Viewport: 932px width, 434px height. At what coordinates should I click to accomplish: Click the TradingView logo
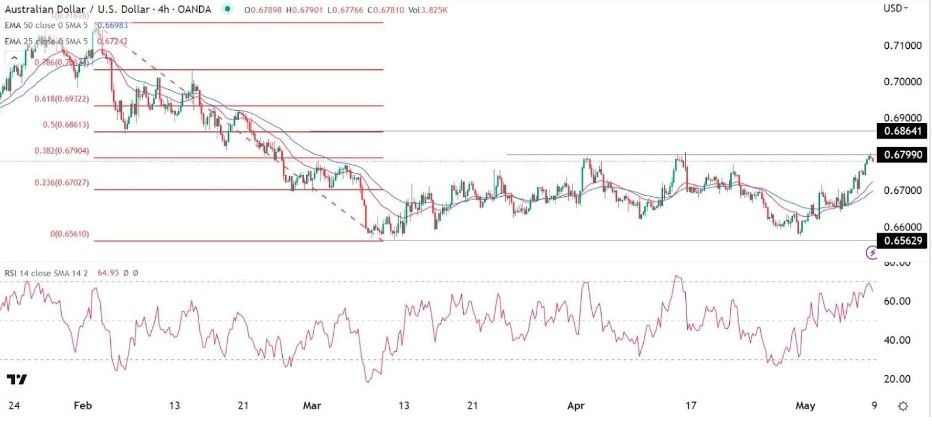click(17, 379)
